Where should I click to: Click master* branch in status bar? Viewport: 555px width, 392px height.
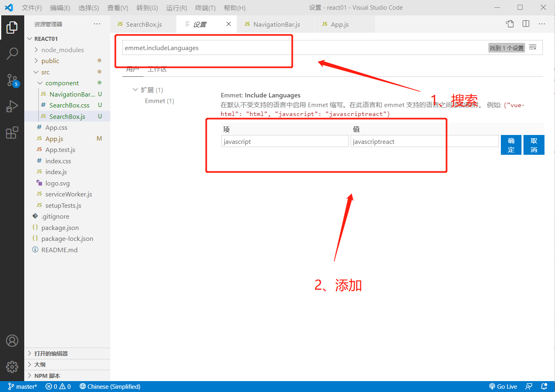[x=23, y=386]
